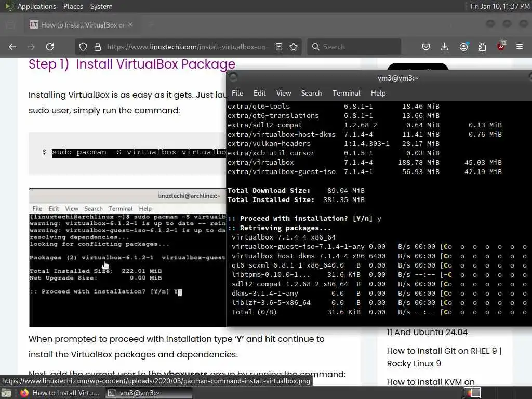Open the pacman install screenshot image
This screenshot has height=399, width=532.
[128, 258]
